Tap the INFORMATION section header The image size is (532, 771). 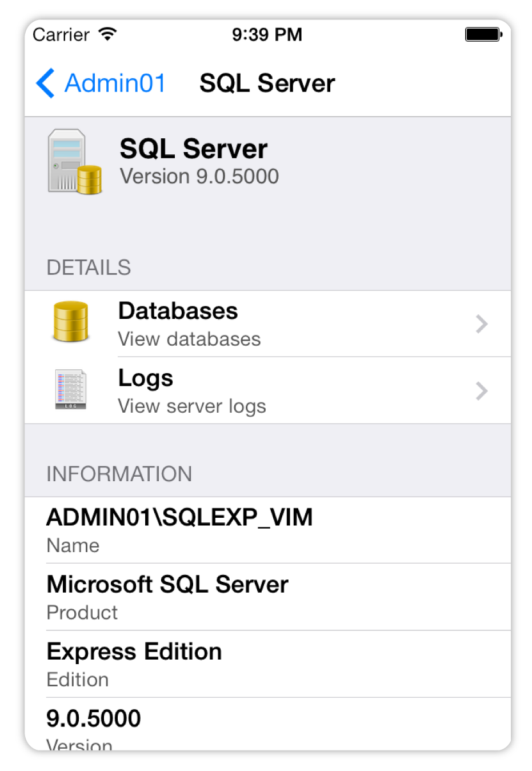119,474
